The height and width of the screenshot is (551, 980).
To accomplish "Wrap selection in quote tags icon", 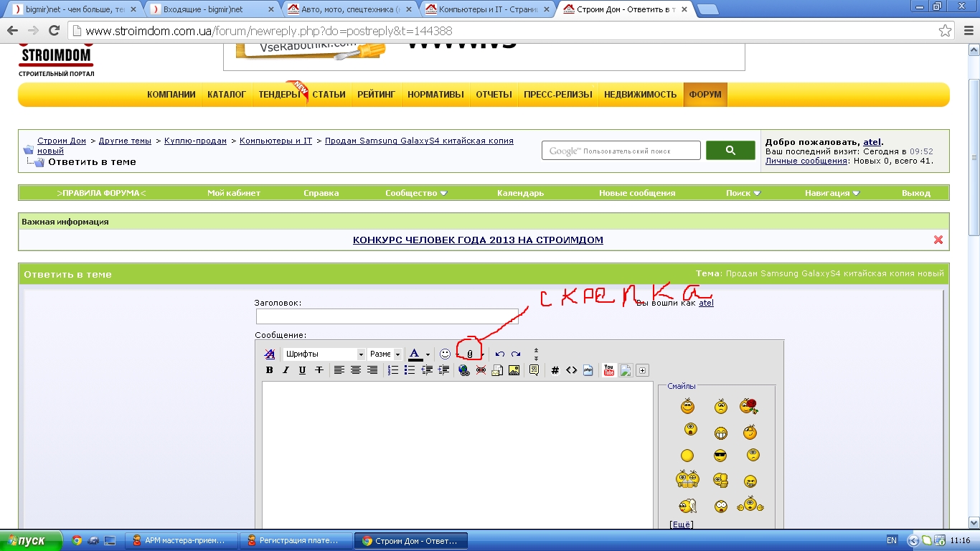I will 534,370.
